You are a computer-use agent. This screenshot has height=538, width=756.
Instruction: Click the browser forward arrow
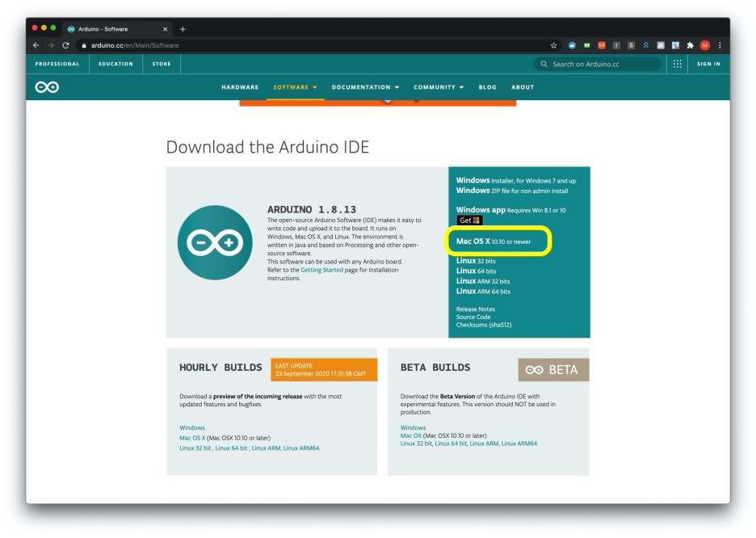(x=51, y=45)
